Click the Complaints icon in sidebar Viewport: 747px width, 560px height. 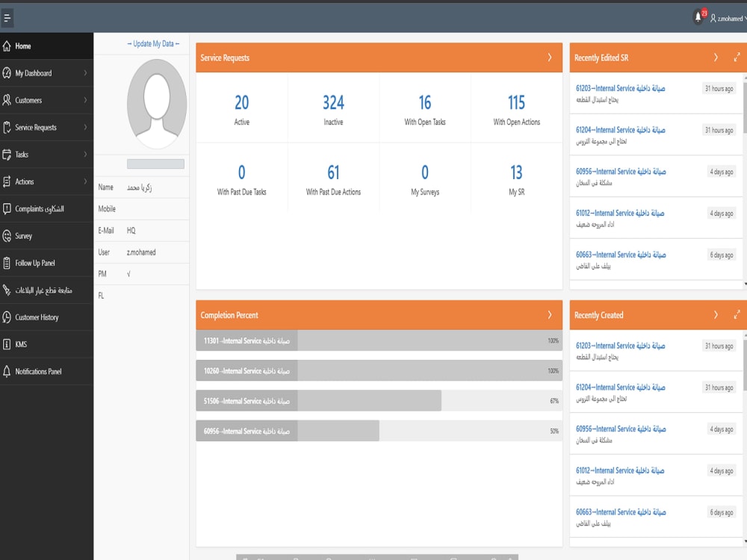point(7,208)
